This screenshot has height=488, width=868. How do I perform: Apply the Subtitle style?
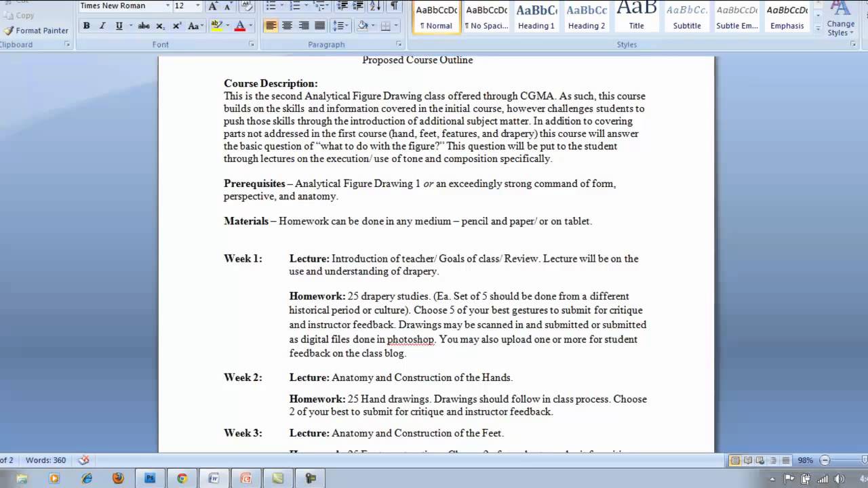[x=687, y=17]
